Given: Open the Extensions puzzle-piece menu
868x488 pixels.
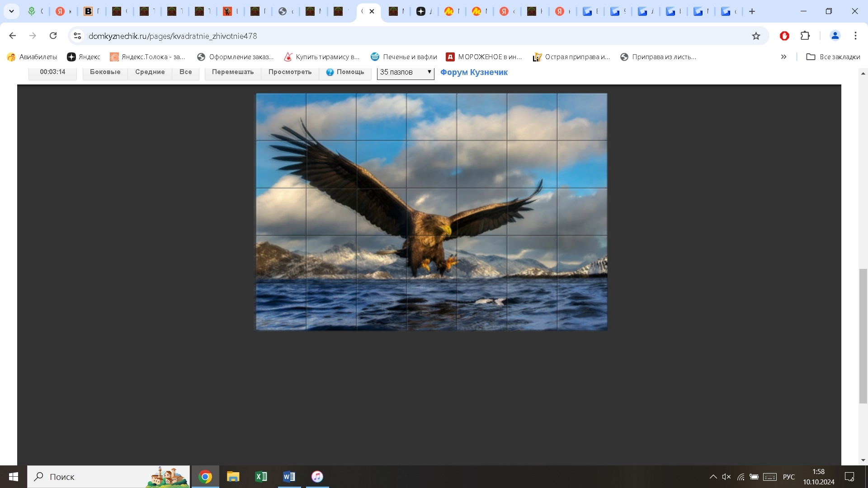Looking at the screenshot, I should tap(805, 36).
